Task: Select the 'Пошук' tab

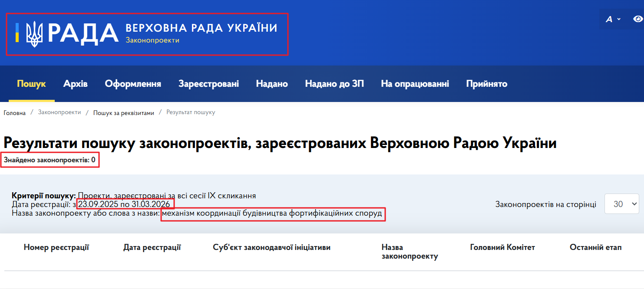Action: click(31, 84)
